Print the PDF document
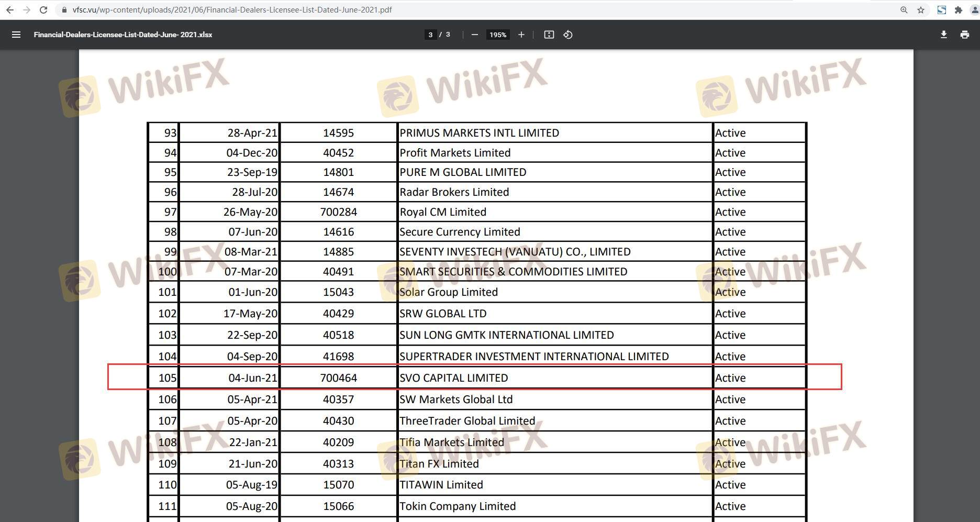Viewport: 980px width, 522px height. (964, 35)
